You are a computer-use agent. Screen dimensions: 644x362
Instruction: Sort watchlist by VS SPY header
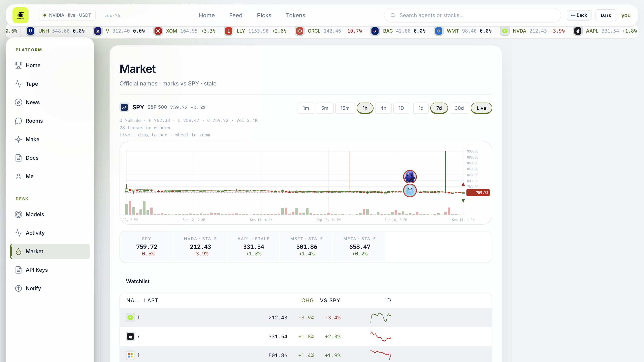[330, 300]
